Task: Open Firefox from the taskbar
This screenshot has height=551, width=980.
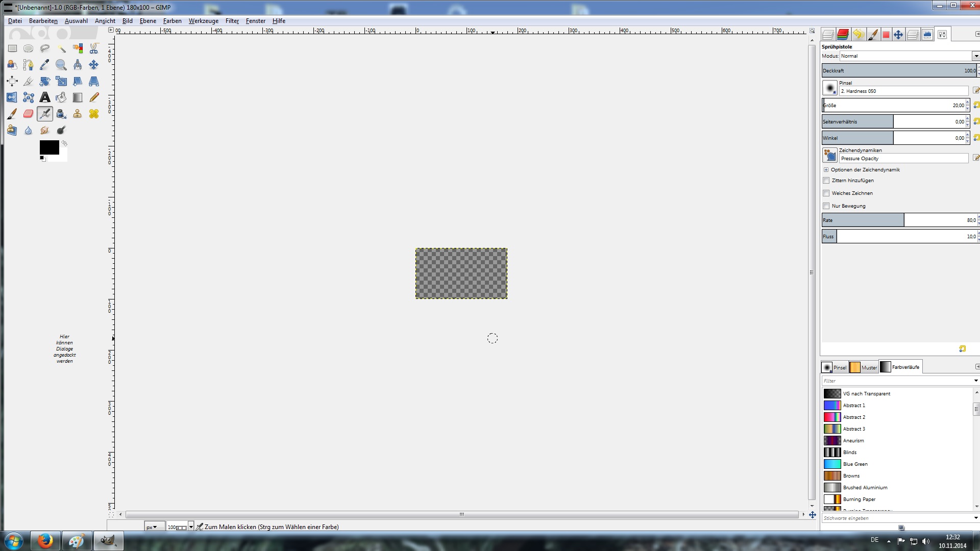Action: pos(45,541)
